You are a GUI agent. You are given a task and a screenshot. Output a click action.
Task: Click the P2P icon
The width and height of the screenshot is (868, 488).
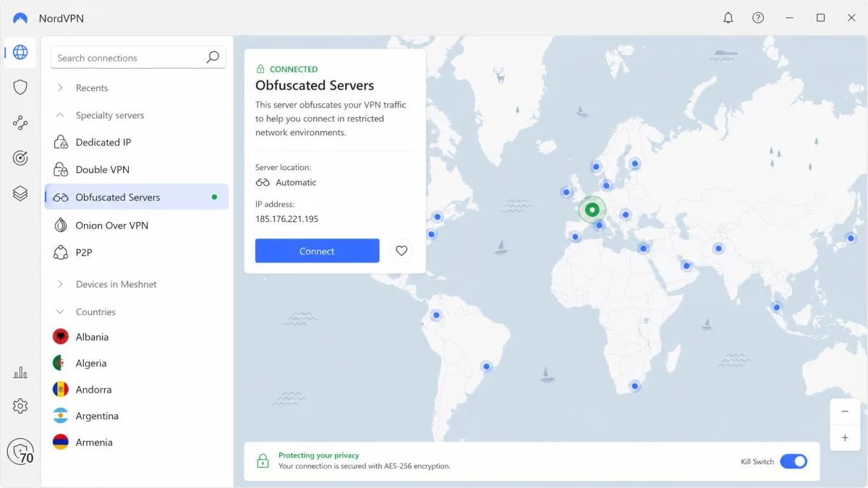(61, 252)
